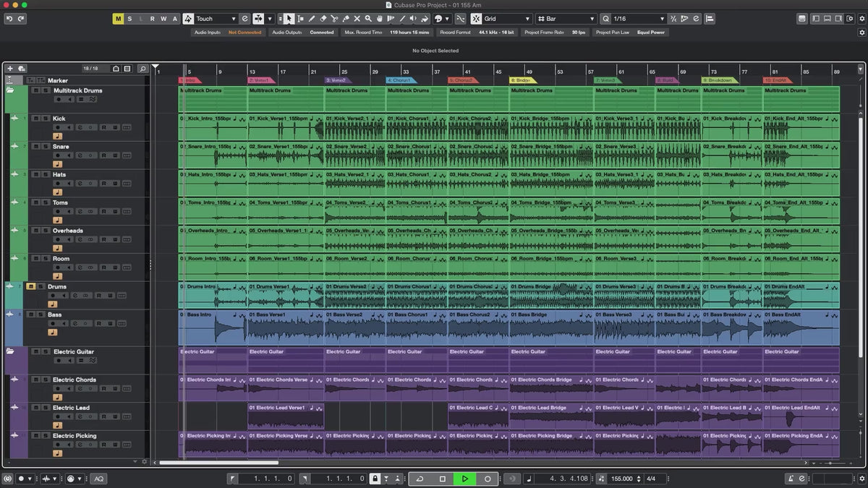Viewport: 868px width, 488px height.
Task: Select the Zoom magnifier tool
Action: (x=368, y=19)
